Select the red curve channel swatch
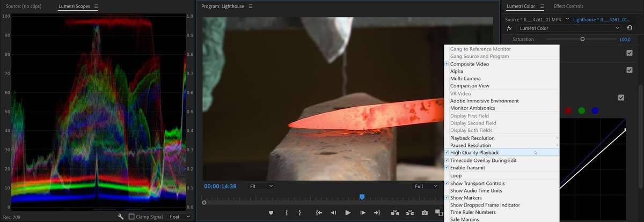This screenshot has width=644, height=222. tap(568, 111)
